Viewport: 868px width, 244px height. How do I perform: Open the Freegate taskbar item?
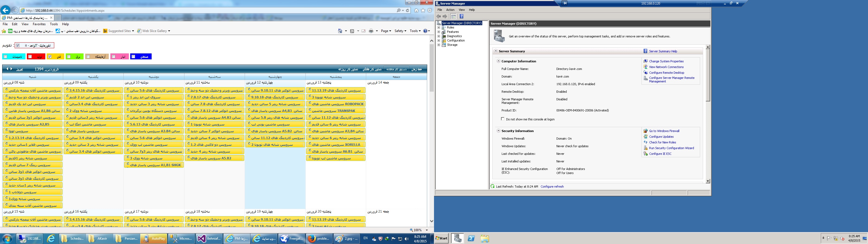pyautogui.click(x=292, y=239)
